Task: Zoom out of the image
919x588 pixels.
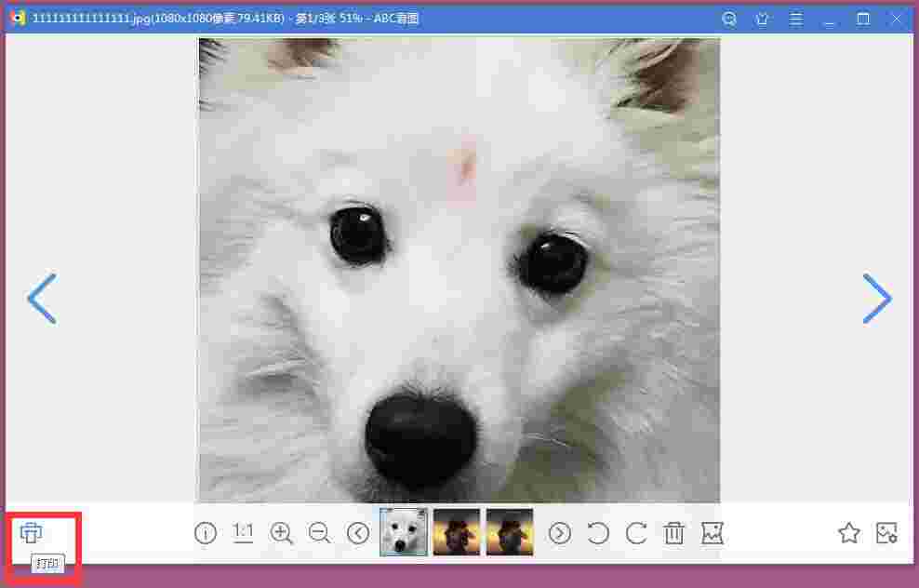Action: tap(319, 533)
